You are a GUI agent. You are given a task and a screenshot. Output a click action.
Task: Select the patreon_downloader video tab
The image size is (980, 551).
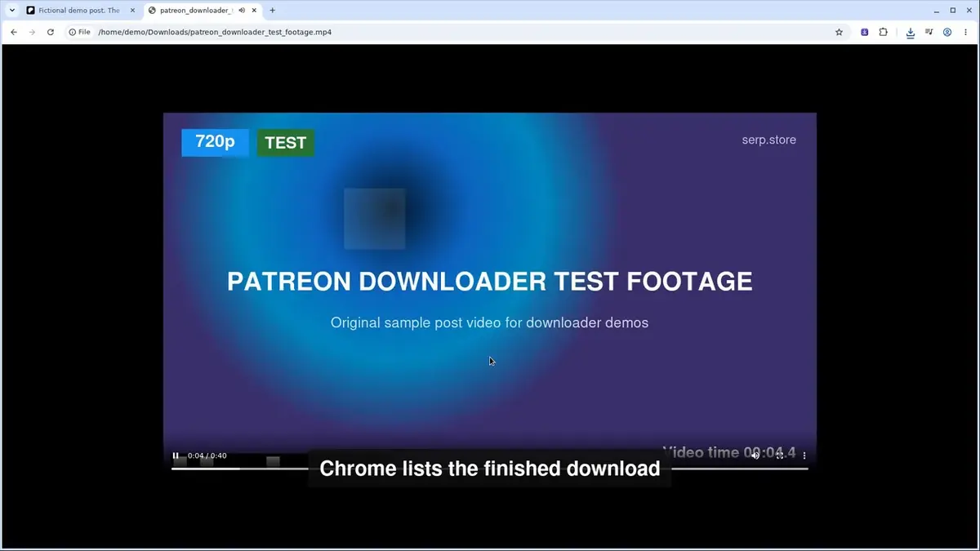[203, 11]
